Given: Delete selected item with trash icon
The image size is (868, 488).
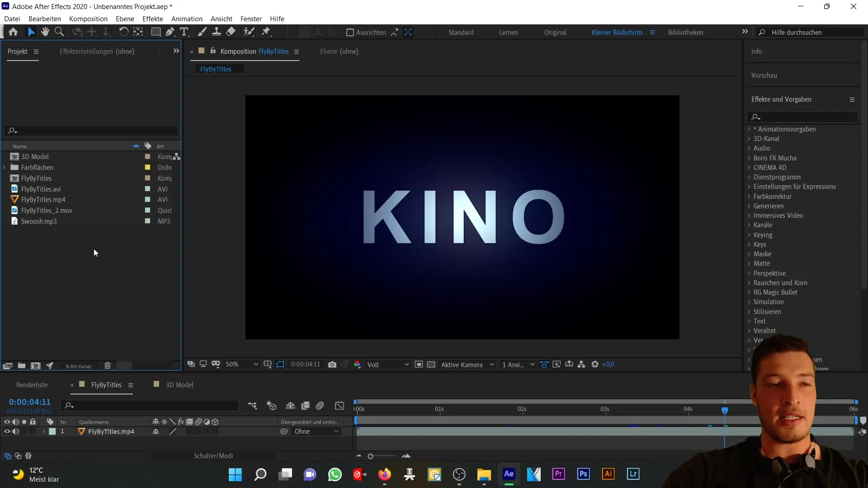Looking at the screenshot, I should click(x=108, y=366).
